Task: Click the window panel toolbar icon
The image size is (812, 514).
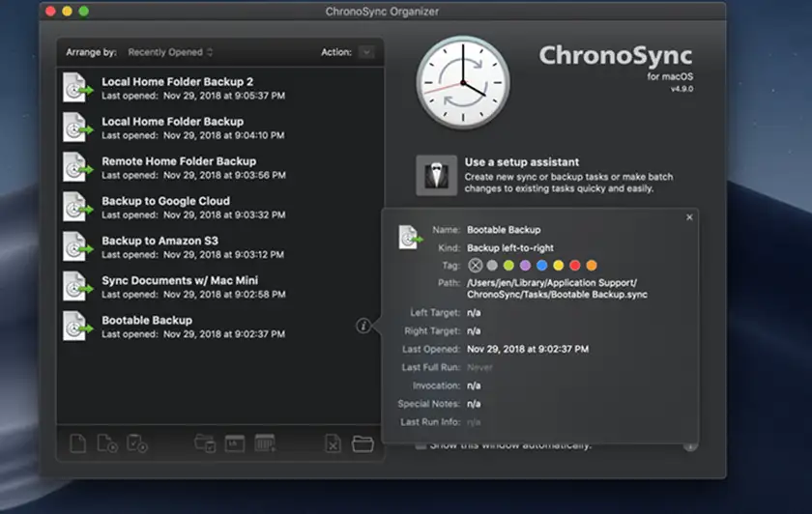Action: click(235, 443)
